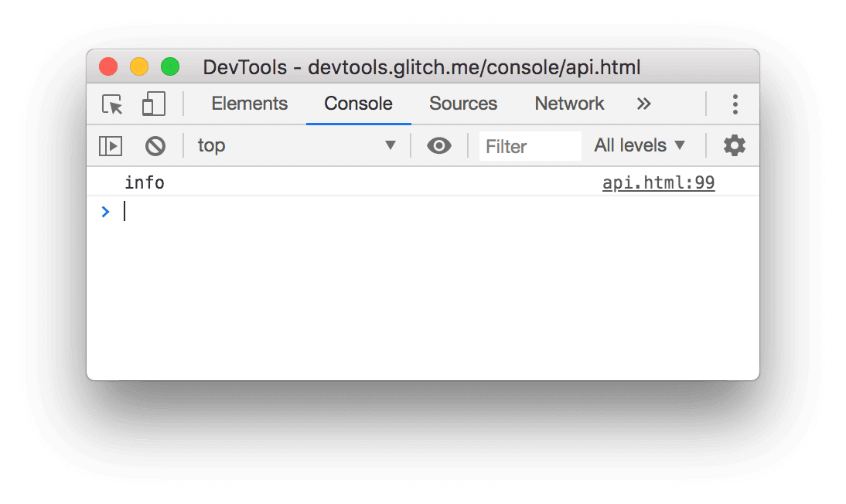The width and height of the screenshot is (846, 504).
Task: Open the Sources panel
Action: 462,104
